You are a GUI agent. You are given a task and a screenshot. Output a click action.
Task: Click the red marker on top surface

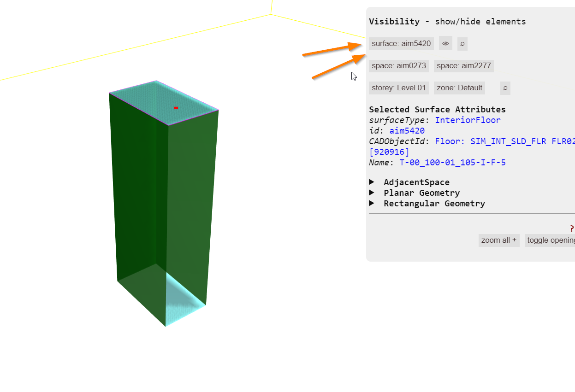176,108
